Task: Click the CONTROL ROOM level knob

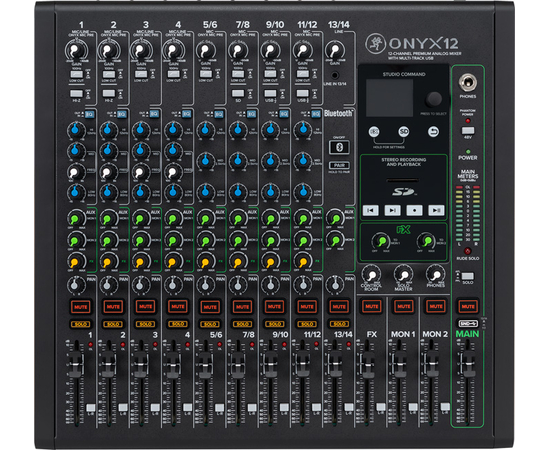Action: pos(371,274)
